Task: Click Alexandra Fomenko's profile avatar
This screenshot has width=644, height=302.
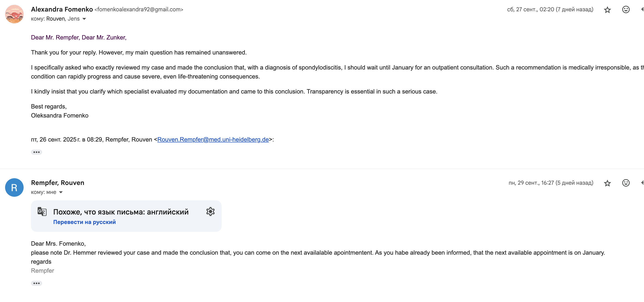Action: pos(14,14)
